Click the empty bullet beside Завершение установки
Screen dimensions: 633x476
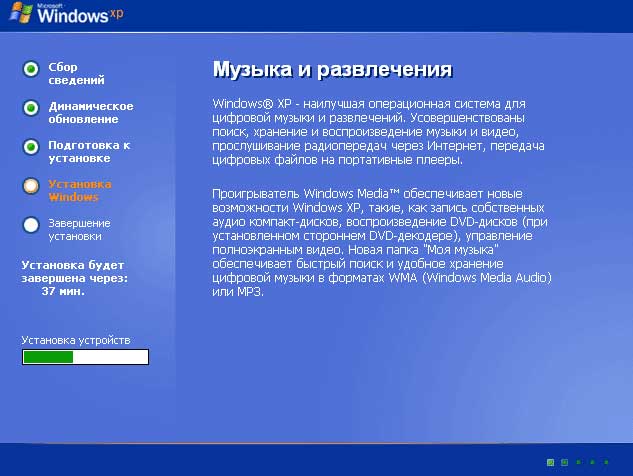pos(31,225)
